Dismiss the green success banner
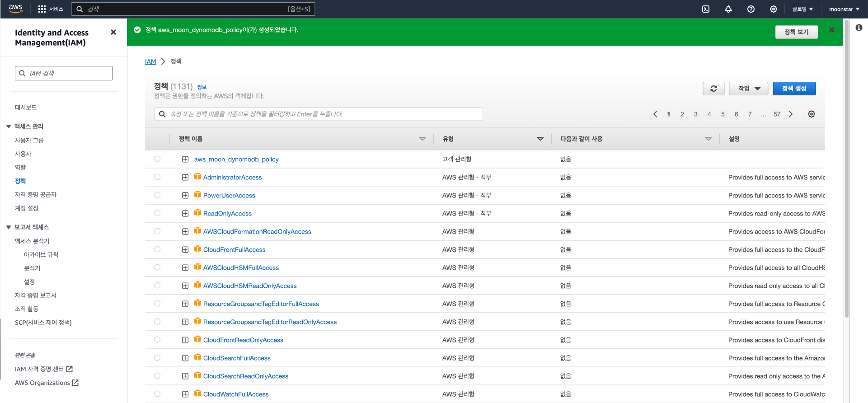This screenshot has height=403, width=868. (832, 30)
